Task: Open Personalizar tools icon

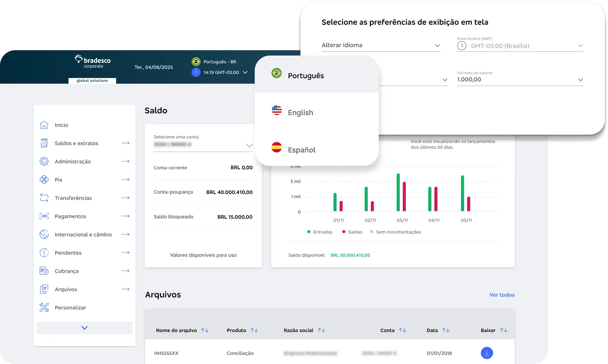Action: 44,307
